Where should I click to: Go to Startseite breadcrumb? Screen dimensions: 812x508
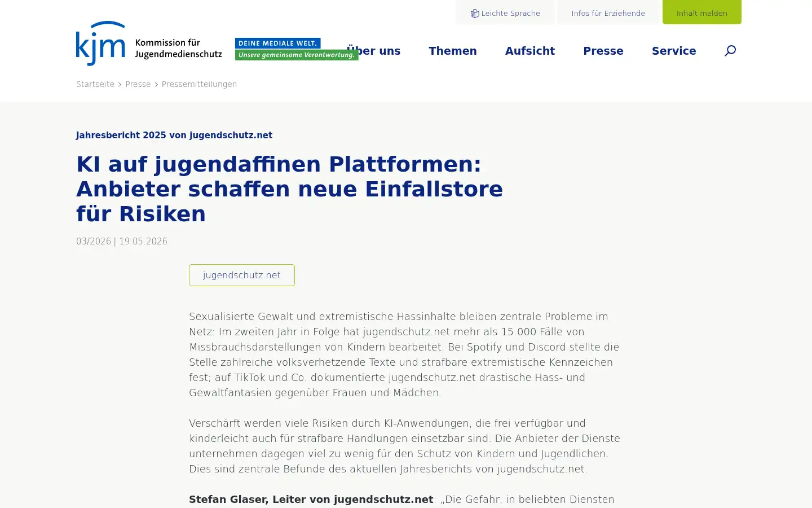(x=95, y=84)
